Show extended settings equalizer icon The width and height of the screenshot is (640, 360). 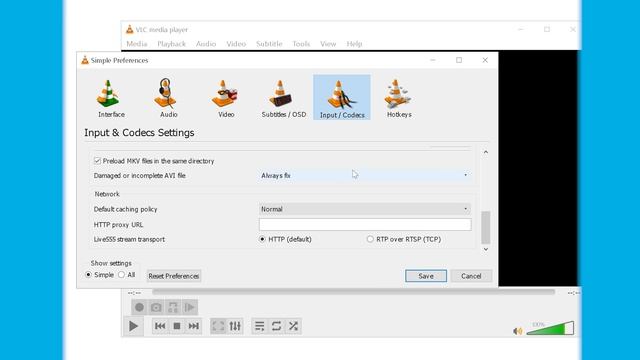235,326
